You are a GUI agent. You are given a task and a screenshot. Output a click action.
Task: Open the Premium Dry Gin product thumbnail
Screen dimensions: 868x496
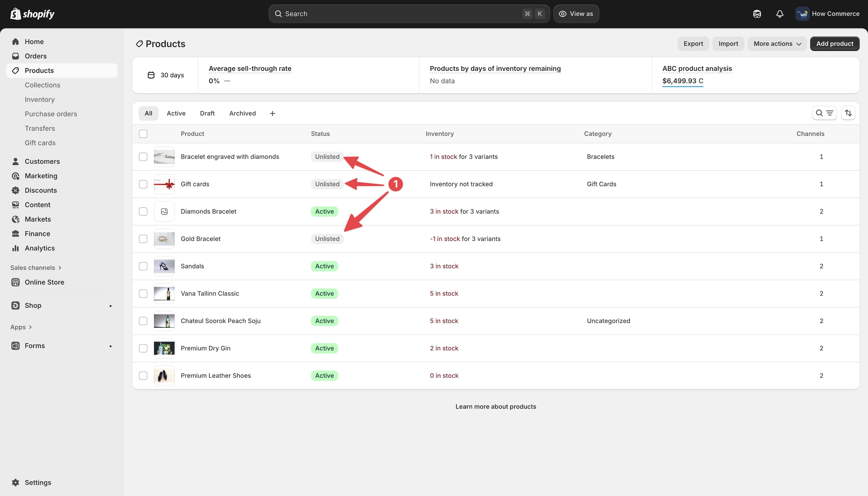(x=164, y=348)
